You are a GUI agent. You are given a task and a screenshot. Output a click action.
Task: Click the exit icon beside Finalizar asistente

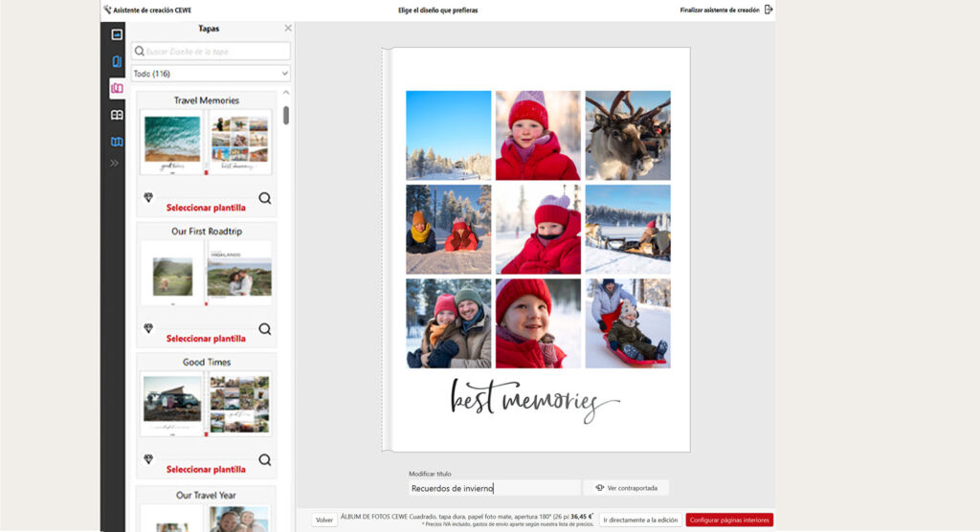(768, 10)
